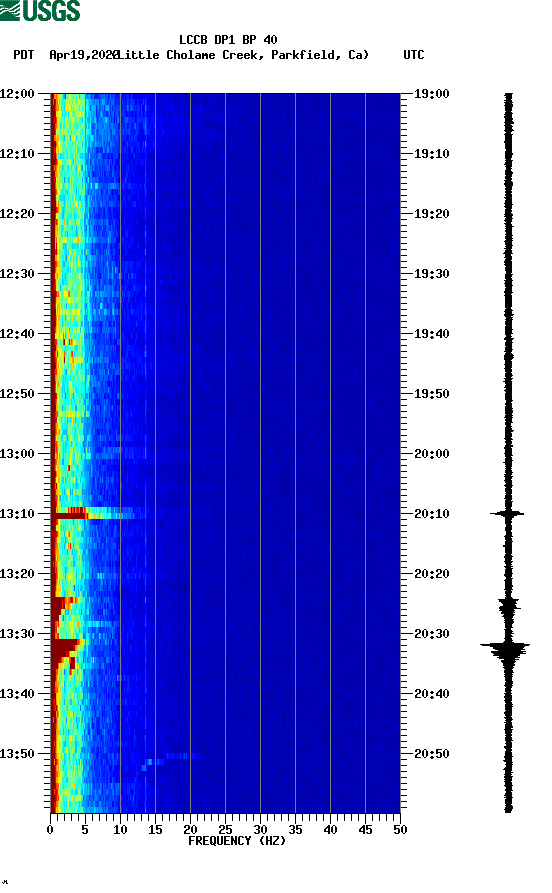The image size is (552, 893).
Task: Click the 19:00 UTC time label
Action: pos(431,93)
